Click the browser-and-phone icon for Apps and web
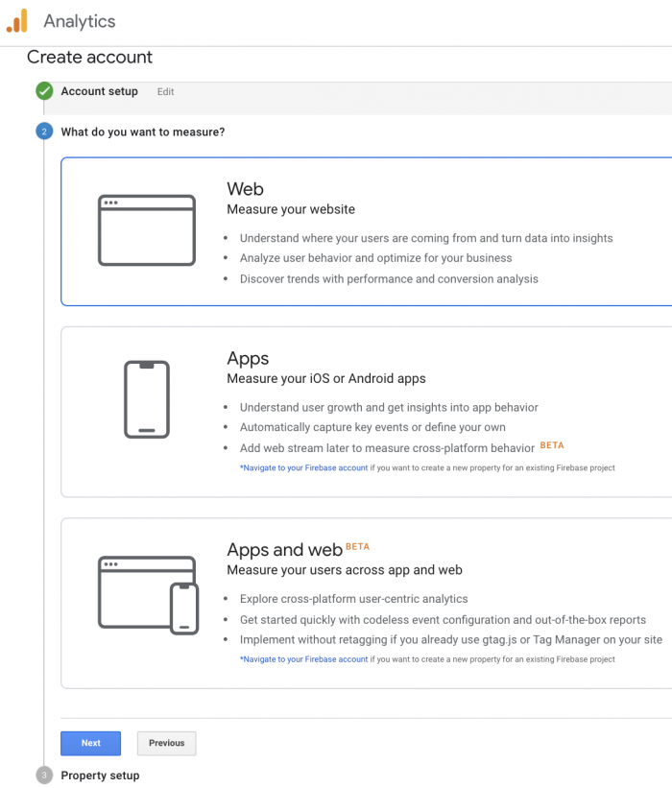This screenshot has height=788, width=672. (148, 595)
